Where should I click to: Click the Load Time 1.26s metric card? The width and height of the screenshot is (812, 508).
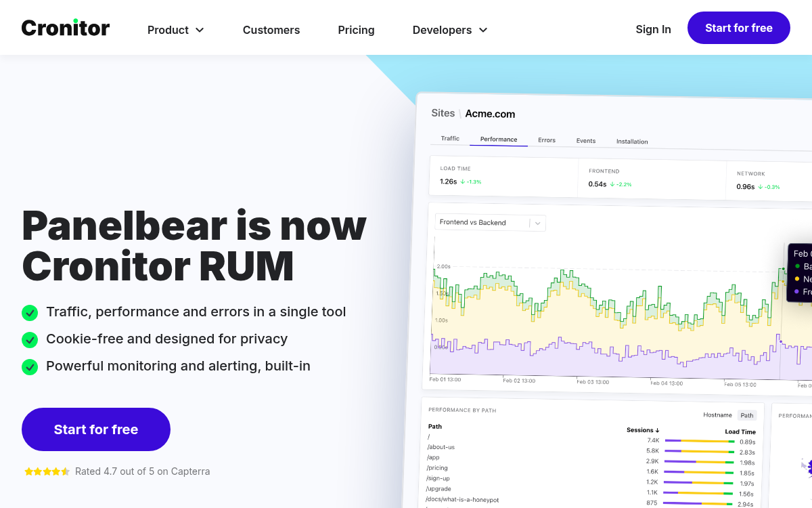pos(504,176)
